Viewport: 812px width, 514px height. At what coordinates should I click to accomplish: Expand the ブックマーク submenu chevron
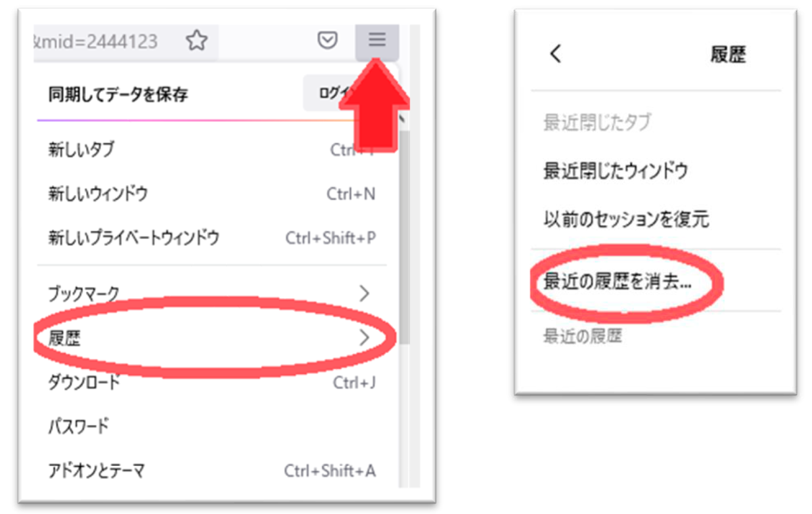click(x=365, y=293)
